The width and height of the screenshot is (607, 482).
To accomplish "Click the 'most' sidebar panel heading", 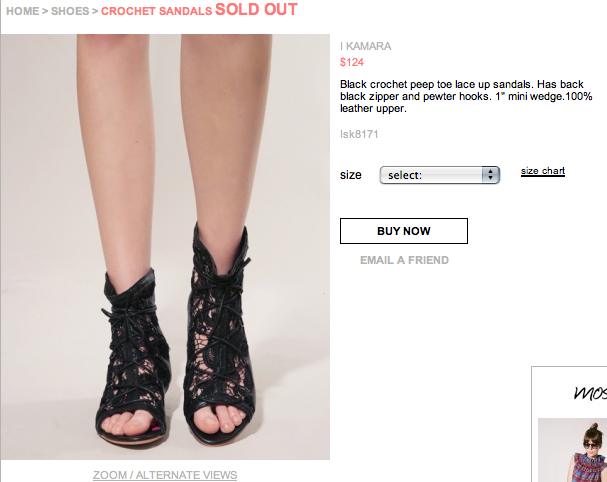I will (x=588, y=392).
